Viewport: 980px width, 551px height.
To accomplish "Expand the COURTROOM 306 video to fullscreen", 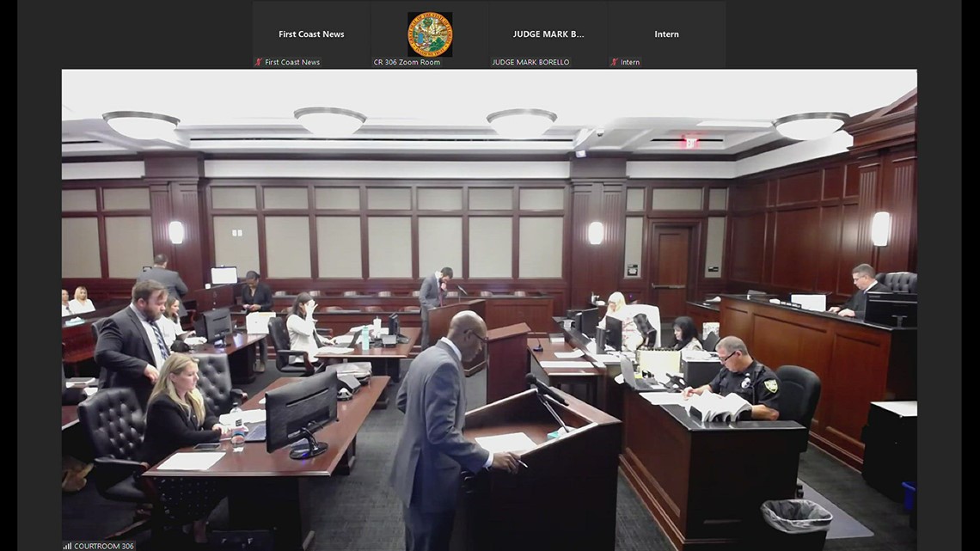I will click(488, 309).
